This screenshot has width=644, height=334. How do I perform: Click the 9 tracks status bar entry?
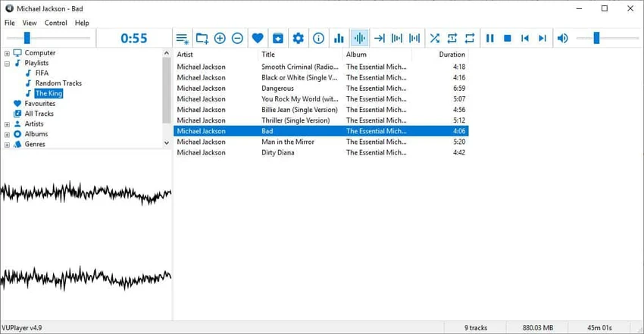476,328
